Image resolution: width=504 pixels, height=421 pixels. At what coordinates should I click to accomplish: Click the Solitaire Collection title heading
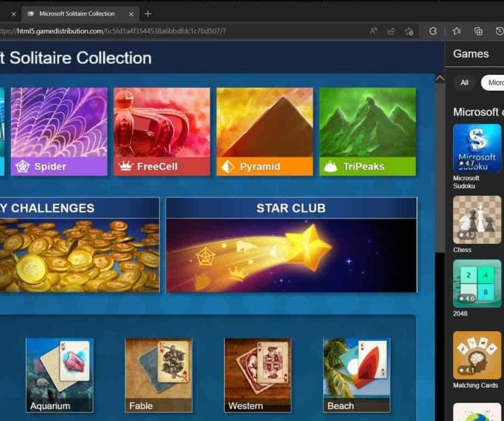pyautogui.click(x=76, y=58)
